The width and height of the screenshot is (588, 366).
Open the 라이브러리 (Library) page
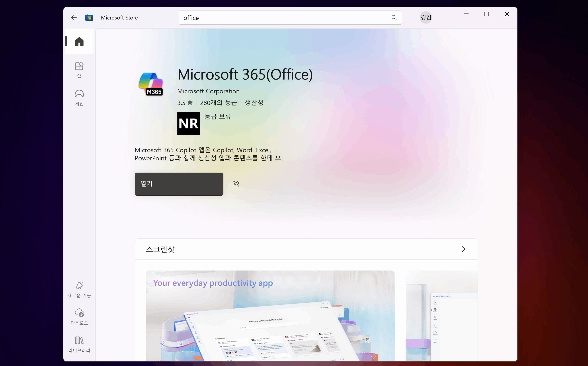click(x=79, y=344)
